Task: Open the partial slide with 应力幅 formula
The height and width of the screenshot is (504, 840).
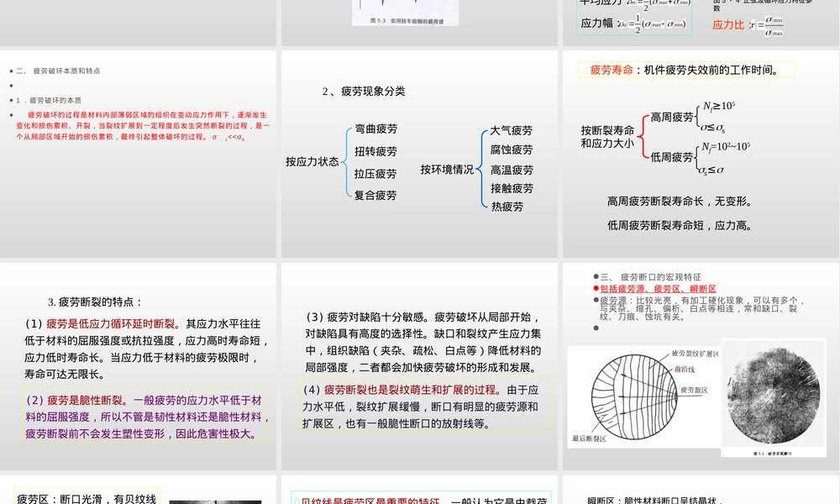Action: point(701,23)
